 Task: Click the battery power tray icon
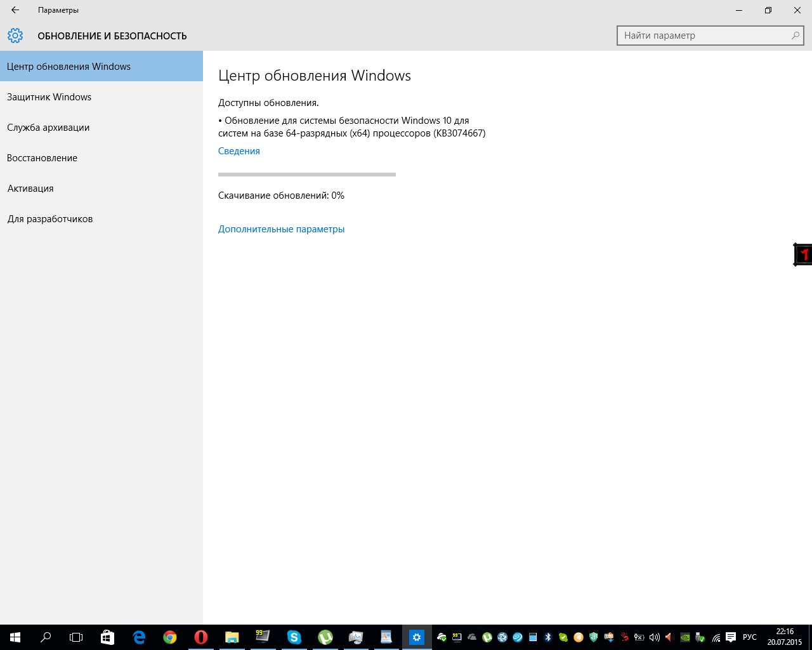pos(639,637)
